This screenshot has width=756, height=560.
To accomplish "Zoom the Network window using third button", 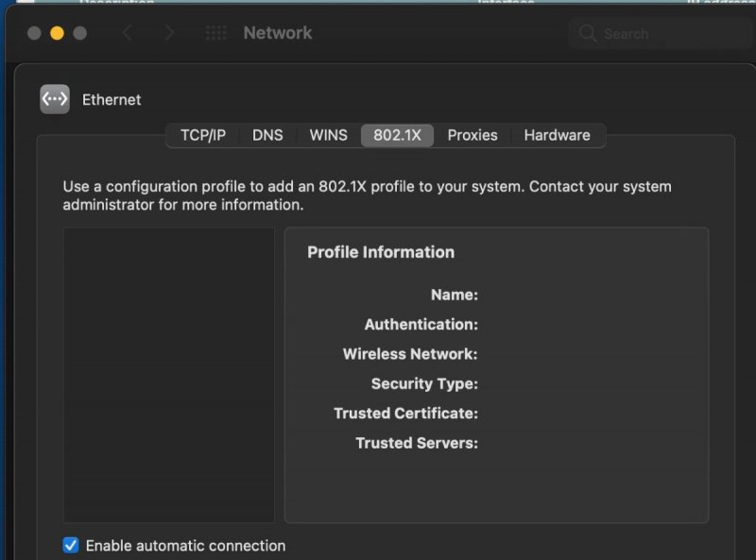I will (x=80, y=33).
